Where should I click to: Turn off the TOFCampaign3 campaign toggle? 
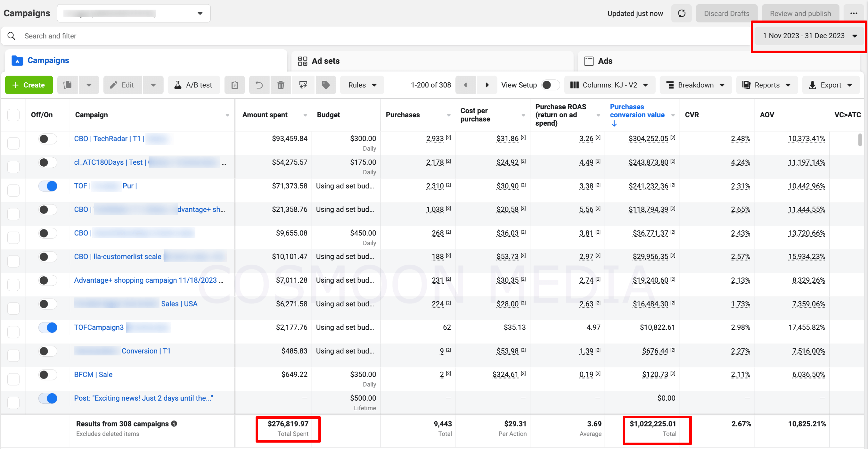click(48, 327)
